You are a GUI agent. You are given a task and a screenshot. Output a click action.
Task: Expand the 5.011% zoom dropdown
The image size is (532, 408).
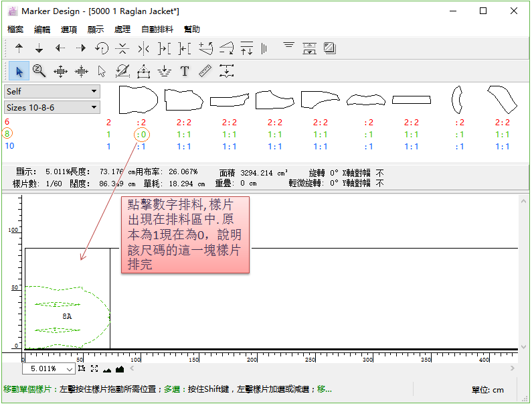pos(70,369)
